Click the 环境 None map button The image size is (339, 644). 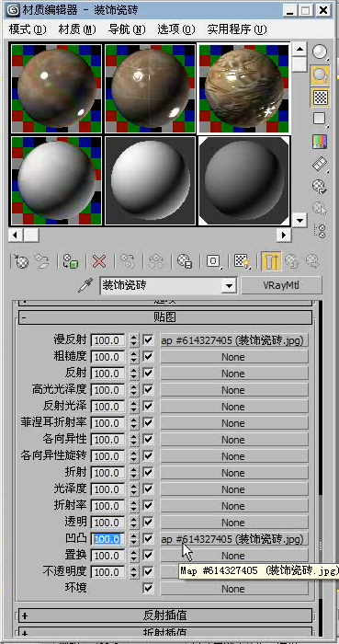tap(233, 589)
